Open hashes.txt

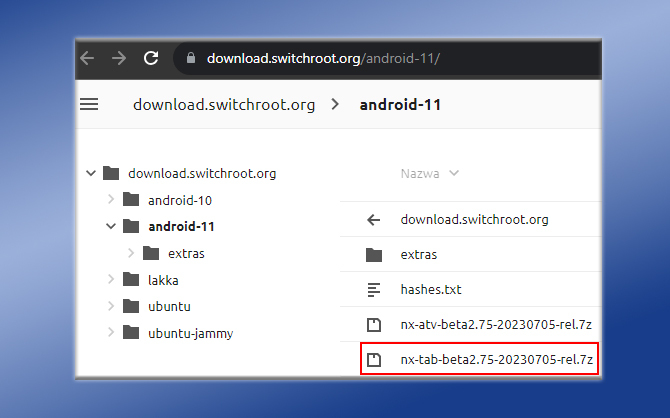pos(431,289)
